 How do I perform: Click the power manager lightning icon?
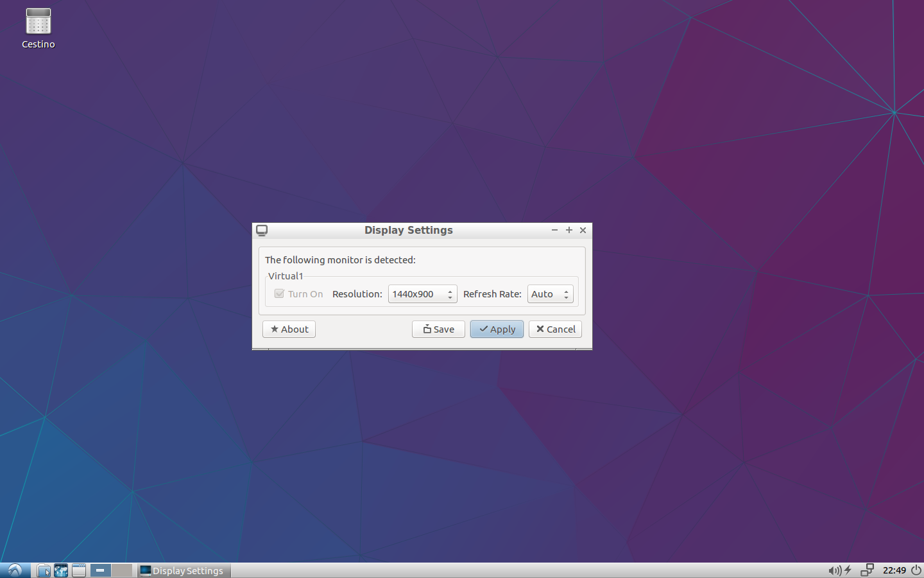tap(848, 570)
